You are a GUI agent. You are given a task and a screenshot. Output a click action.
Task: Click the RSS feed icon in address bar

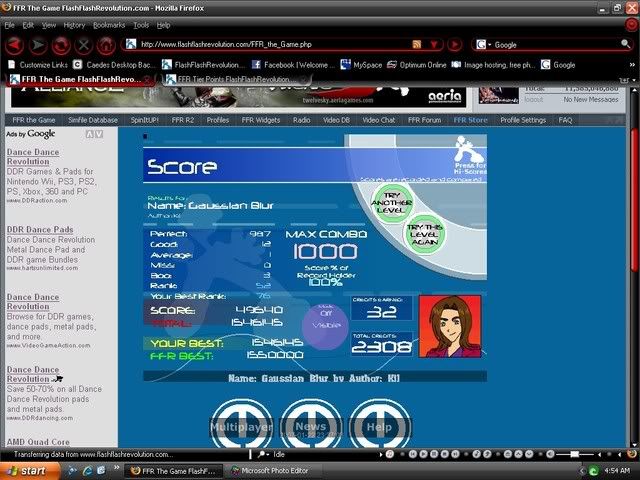[417, 45]
